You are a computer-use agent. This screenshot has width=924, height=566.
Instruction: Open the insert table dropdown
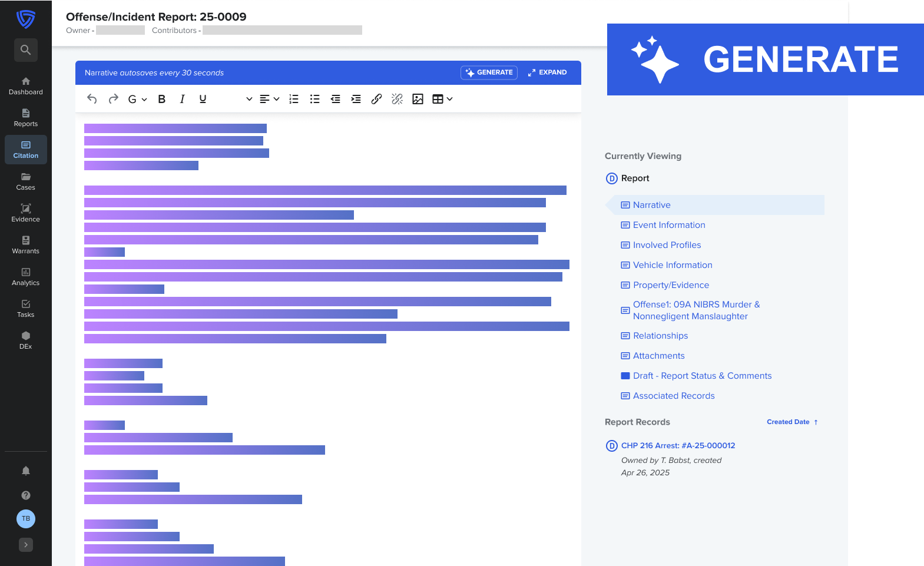442,99
